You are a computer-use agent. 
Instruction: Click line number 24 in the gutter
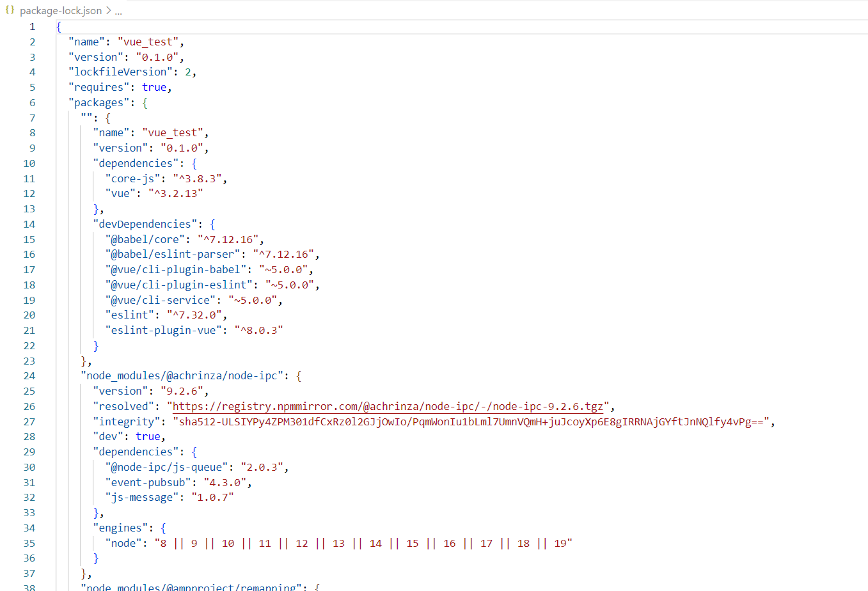pyautogui.click(x=29, y=376)
